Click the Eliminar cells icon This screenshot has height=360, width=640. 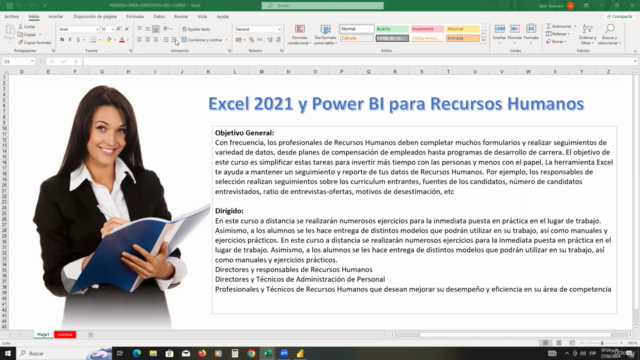point(515,29)
